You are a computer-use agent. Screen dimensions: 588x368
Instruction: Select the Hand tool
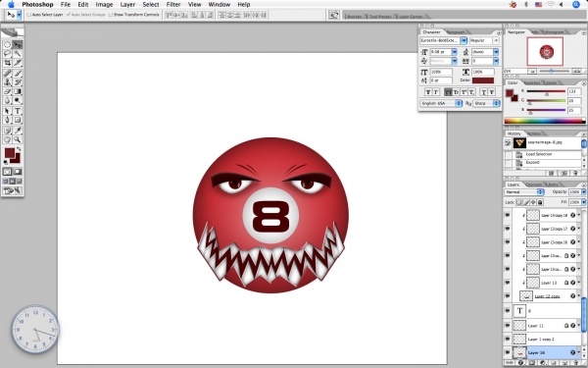(7, 139)
